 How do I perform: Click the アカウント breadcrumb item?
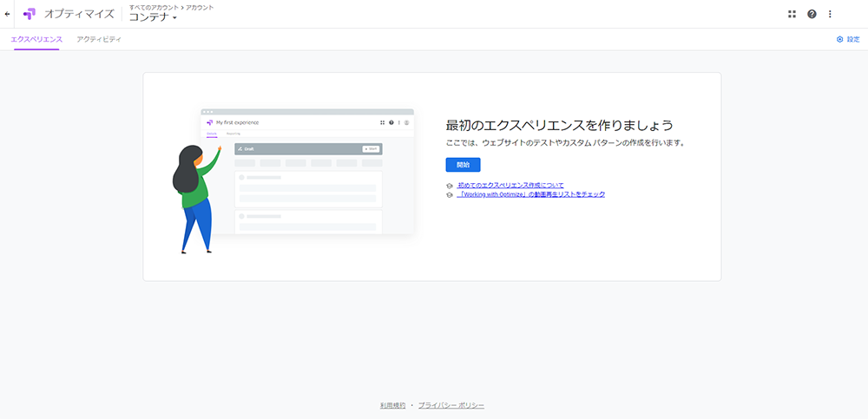coord(200,7)
